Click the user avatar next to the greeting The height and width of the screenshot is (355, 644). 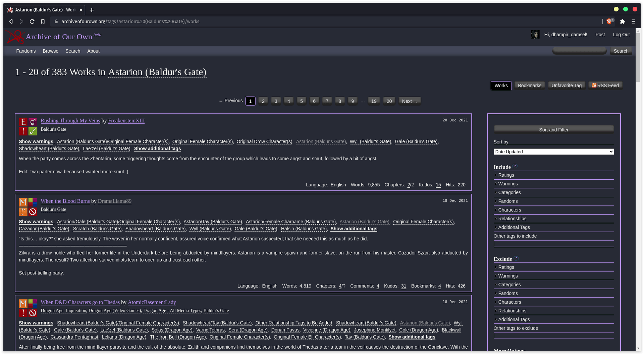[x=536, y=34]
